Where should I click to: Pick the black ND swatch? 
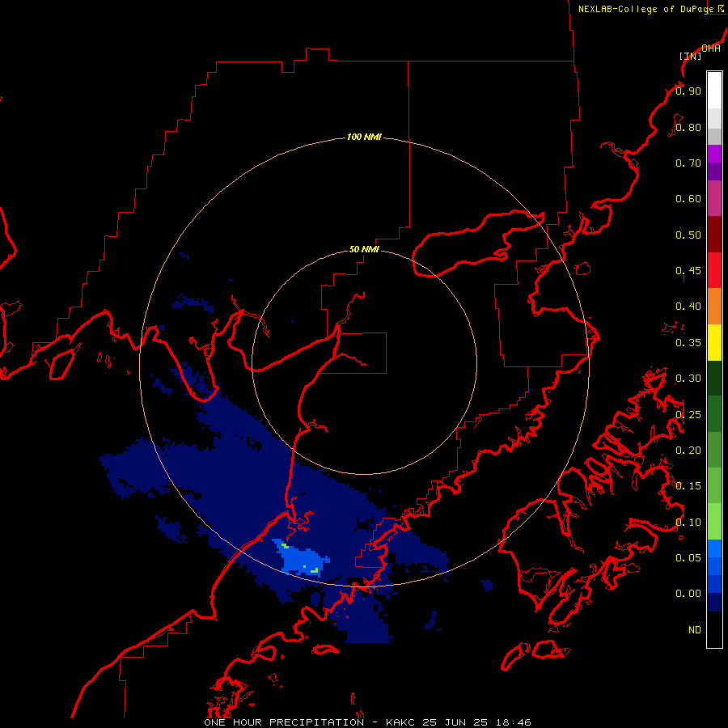(714, 629)
